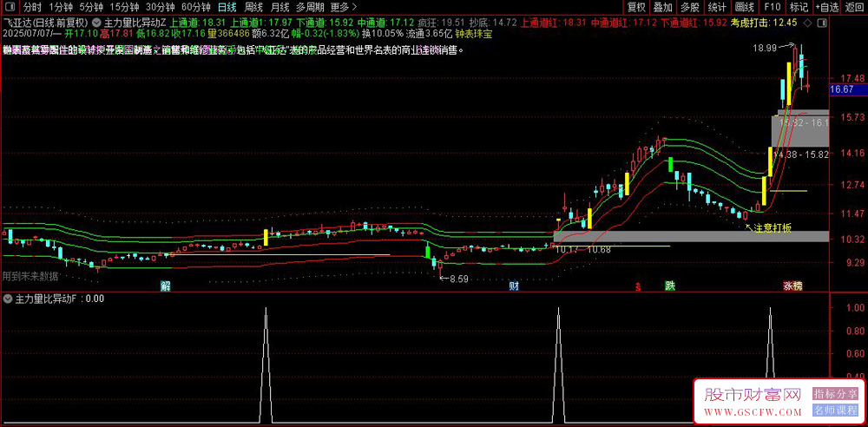
Task: Add stock via +自选 button
Action: point(827,7)
